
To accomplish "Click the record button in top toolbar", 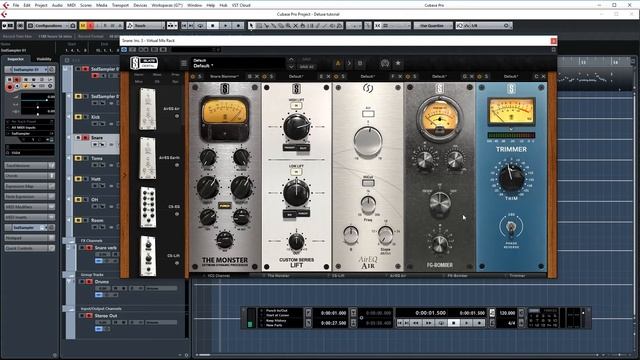I will click(238, 25).
